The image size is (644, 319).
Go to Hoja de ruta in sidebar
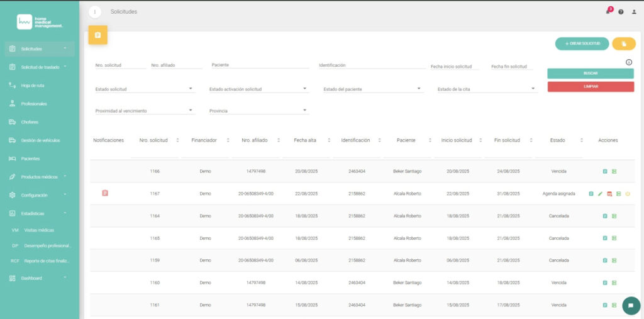click(x=33, y=85)
